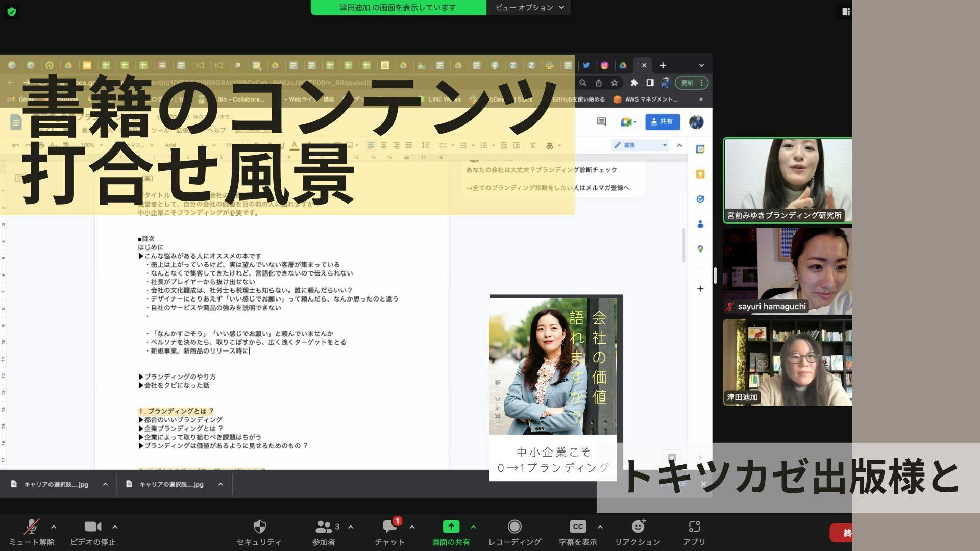
Task: Click the green Share Screen icon
Action: (451, 527)
